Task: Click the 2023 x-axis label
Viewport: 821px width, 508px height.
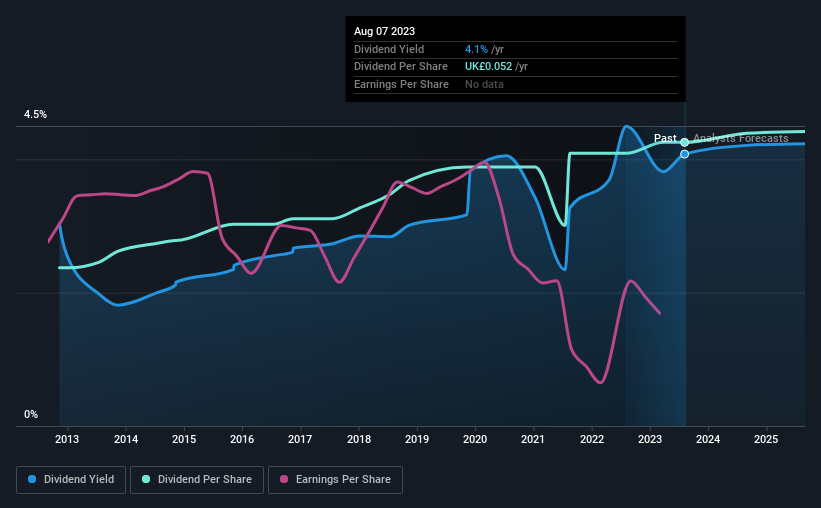Action: [x=650, y=439]
